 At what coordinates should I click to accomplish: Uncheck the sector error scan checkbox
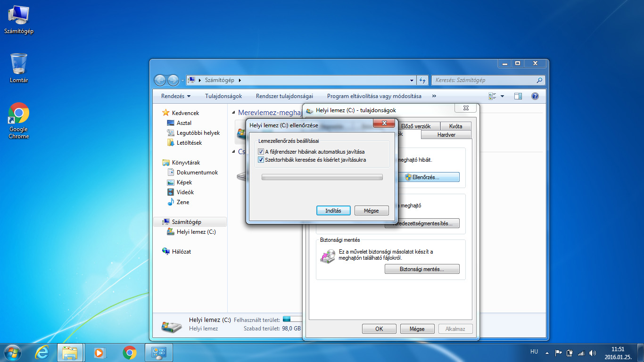[261, 160]
